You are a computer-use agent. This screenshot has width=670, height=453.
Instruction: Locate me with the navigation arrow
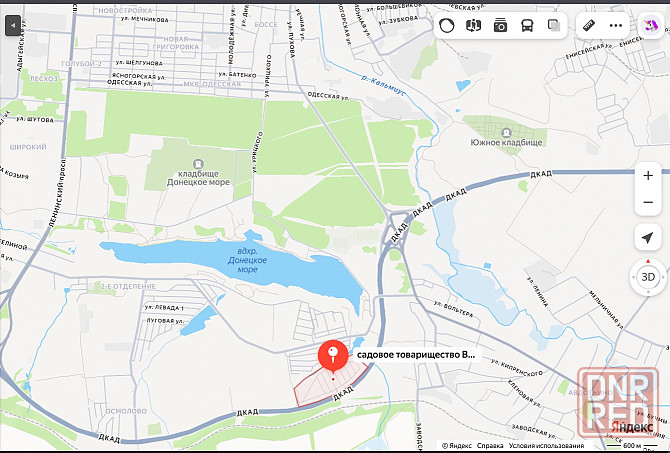click(x=648, y=237)
